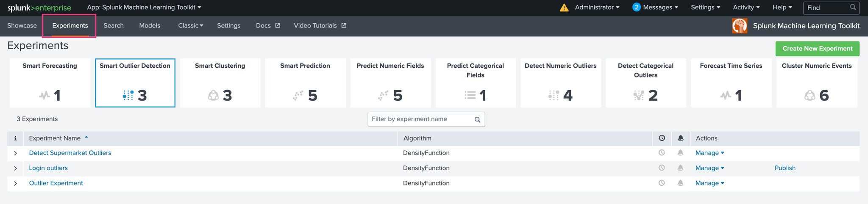
Task: Click the Smart Forecasting card icon
Action: pos(45,96)
